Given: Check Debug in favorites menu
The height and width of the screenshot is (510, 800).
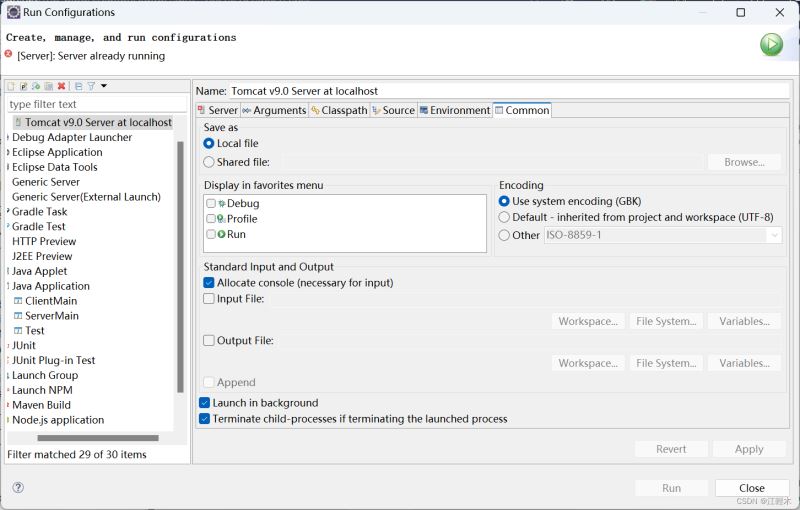Looking at the screenshot, I should pos(211,203).
